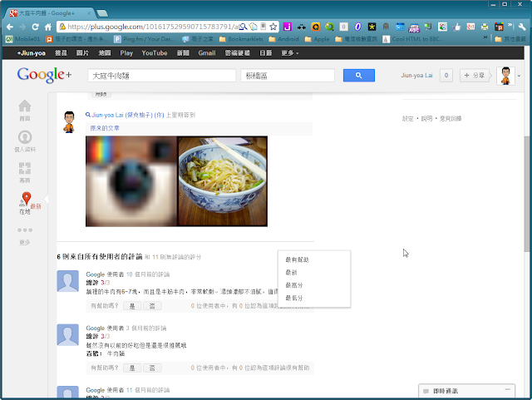This screenshot has width=532, height=400.
Task: Open the 意見回饋 feedback link
Action: click(451, 119)
